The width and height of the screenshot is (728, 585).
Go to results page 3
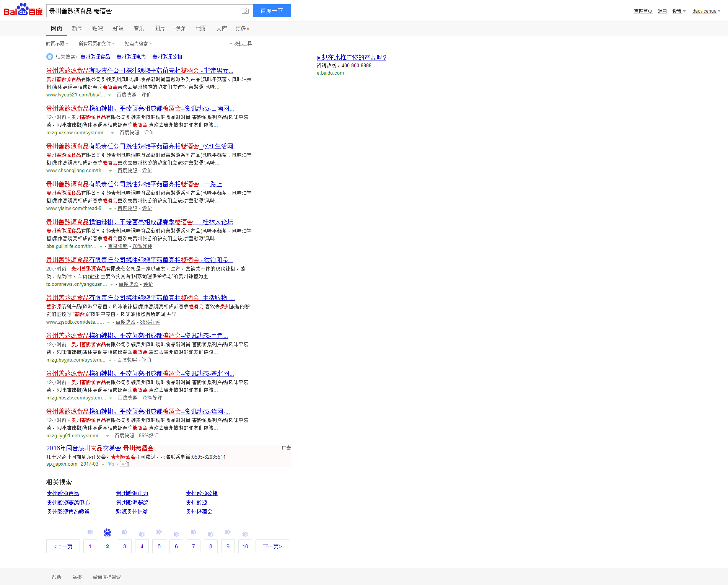pos(125,546)
